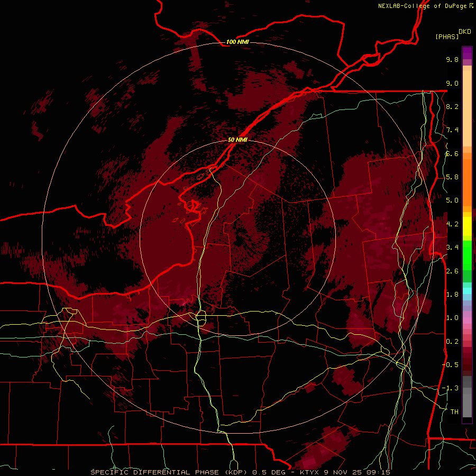Pick the purple top segment of the color bar

467,53
